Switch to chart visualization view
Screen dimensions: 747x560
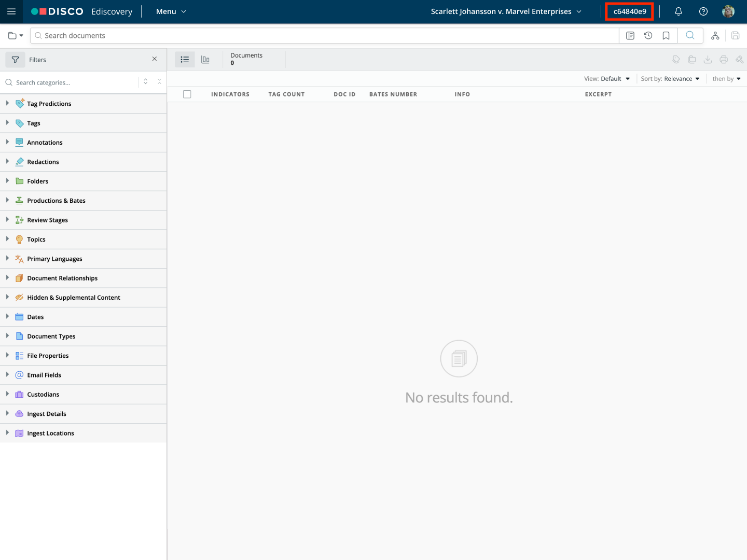click(205, 60)
